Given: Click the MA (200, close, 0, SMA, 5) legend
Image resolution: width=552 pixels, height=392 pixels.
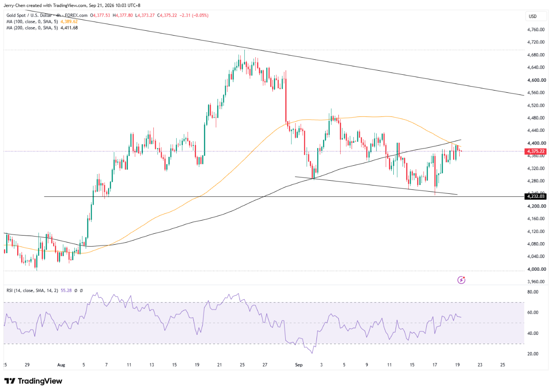Looking at the screenshot, I should 31,28.
